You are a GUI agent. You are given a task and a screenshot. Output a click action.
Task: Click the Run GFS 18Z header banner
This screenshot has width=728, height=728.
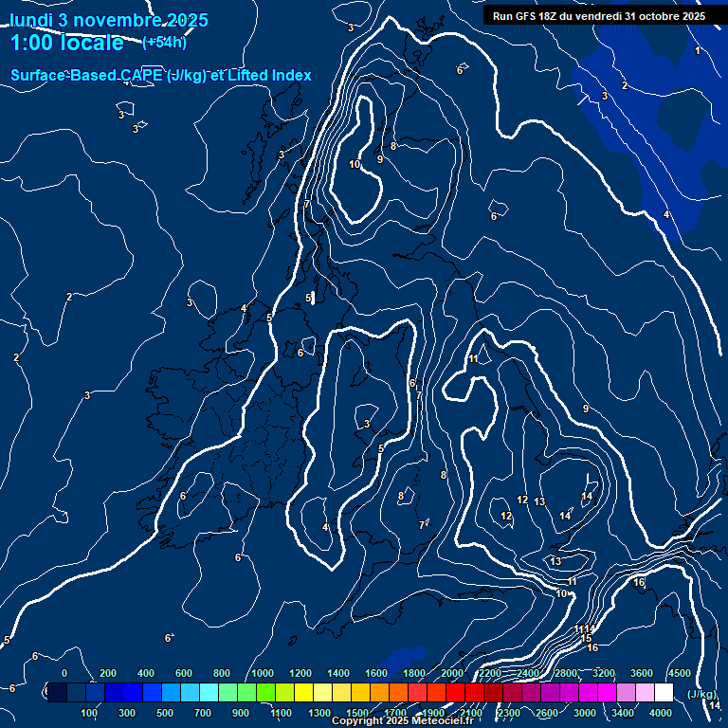coord(599,16)
